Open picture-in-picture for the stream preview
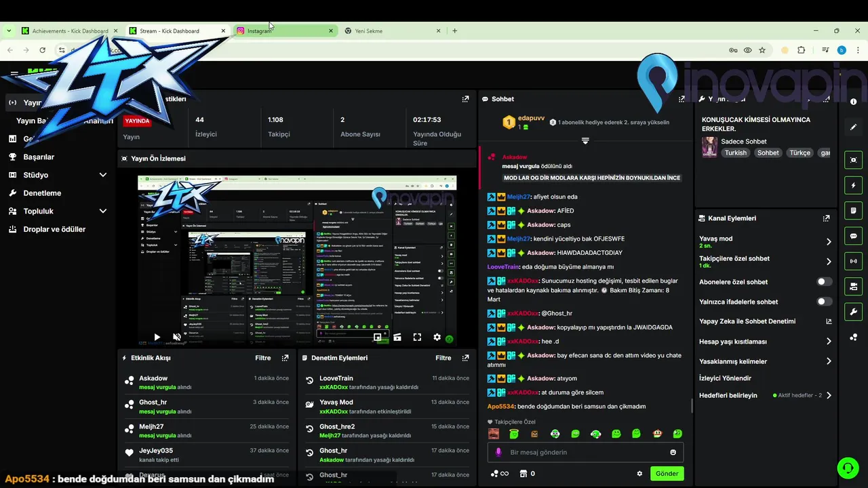 378,337
